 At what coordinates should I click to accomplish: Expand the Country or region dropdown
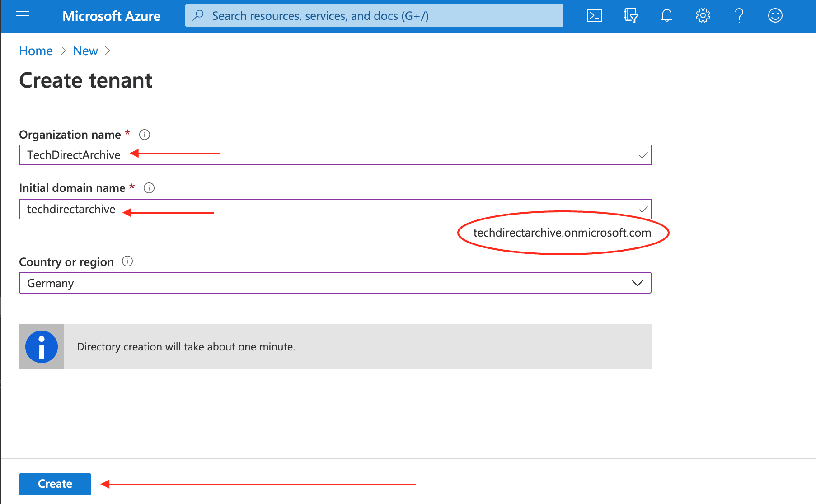click(x=334, y=283)
